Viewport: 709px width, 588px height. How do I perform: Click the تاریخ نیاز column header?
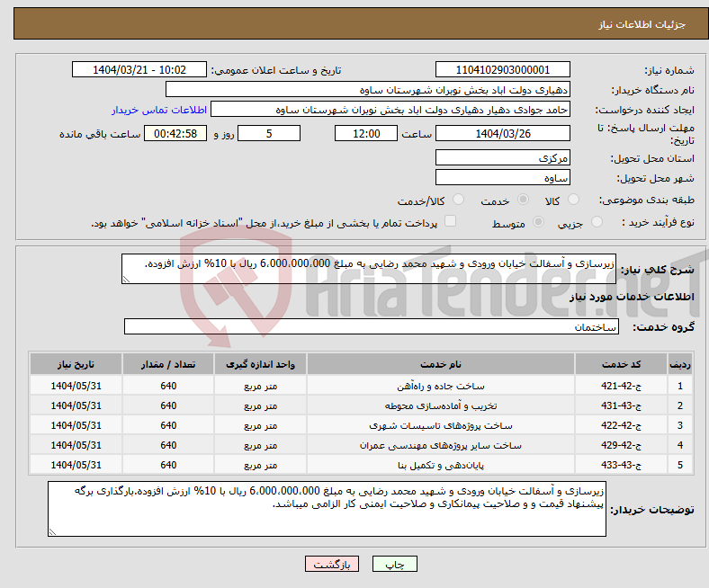(x=76, y=364)
